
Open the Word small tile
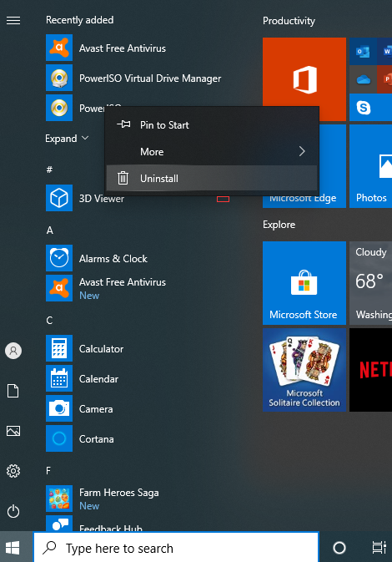(x=385, y=51)
